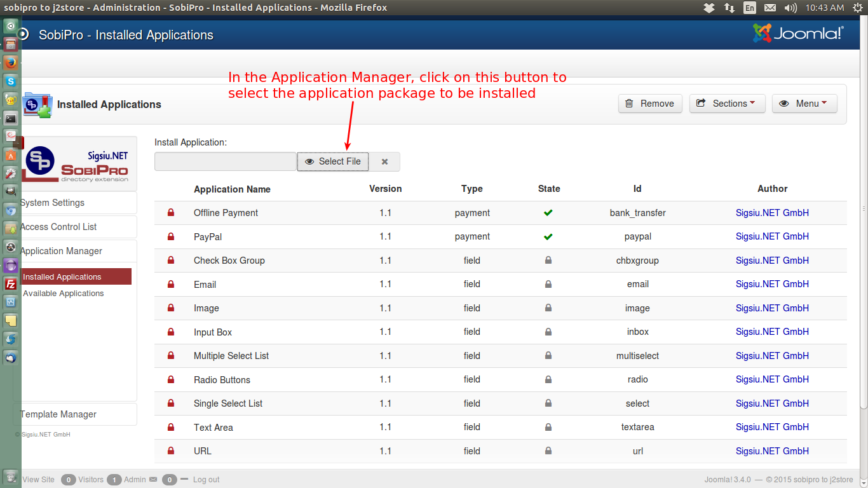Screen dimensions: 868x488
Task: Click the Installed Applications header icon
Action: [x=37, y=104]
